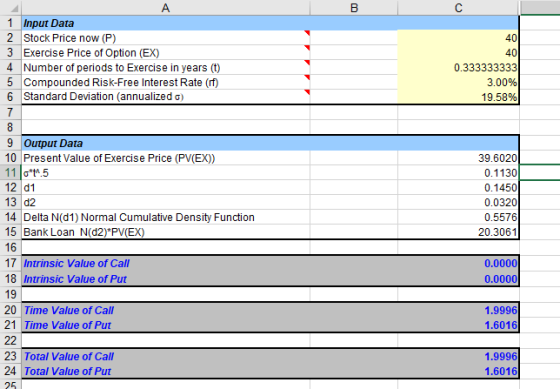Screen dimensions: 560x389
Task: Click Intrinsic Value of Put label
Action: [x=75, y=279]
